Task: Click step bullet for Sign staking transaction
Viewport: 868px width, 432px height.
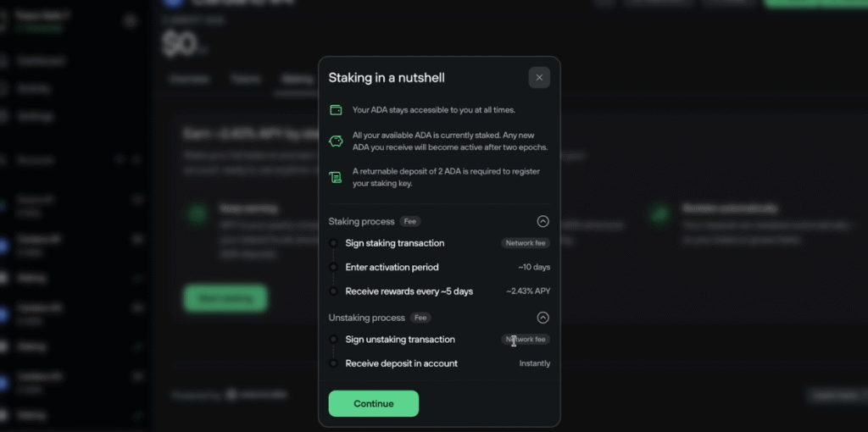Action: click(x=333, y=243)
